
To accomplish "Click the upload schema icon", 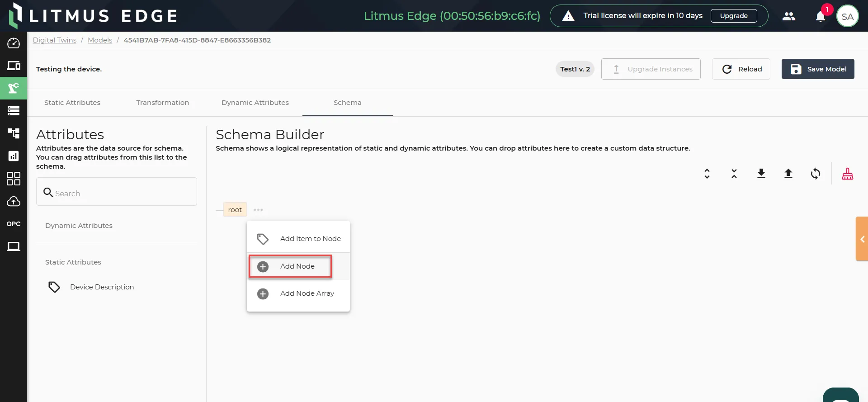I will pos(788,174).
